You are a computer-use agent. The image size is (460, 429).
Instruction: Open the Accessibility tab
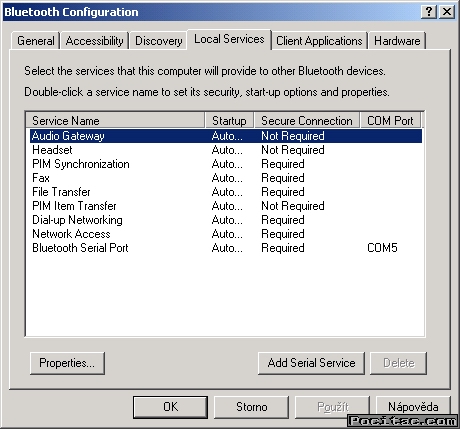[x=94, y=41]
